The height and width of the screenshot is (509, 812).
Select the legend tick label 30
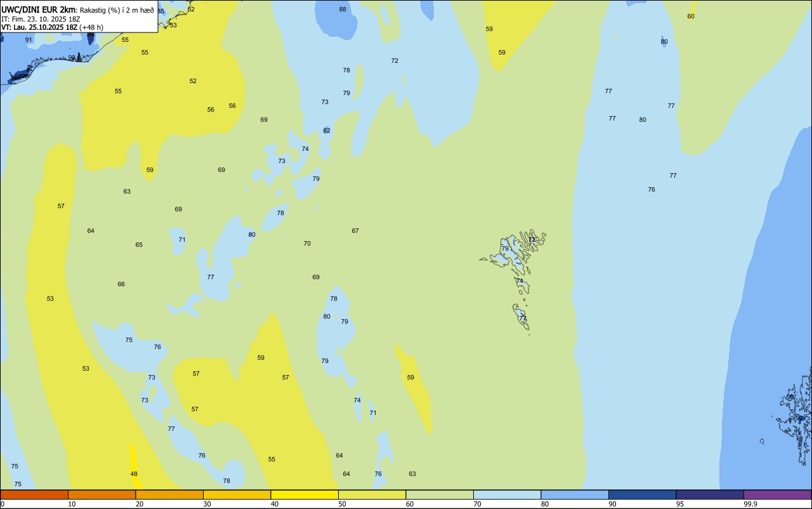click(x=207, y=504)
